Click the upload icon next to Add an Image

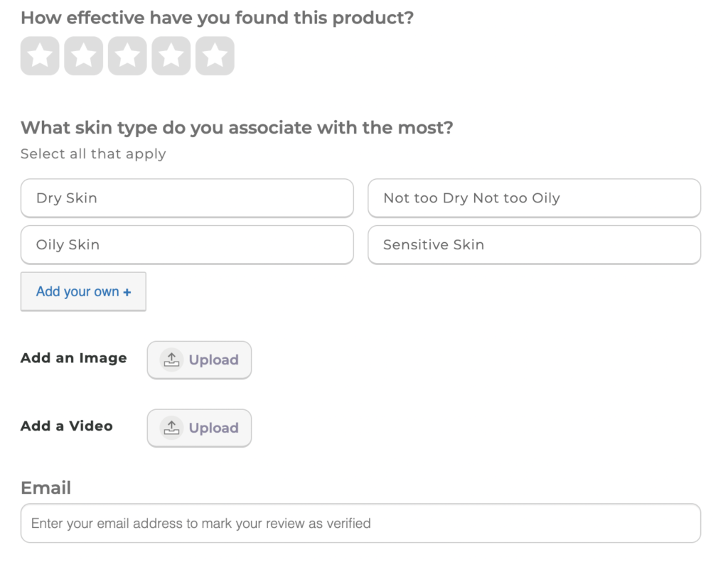click(x=171, y=360)
